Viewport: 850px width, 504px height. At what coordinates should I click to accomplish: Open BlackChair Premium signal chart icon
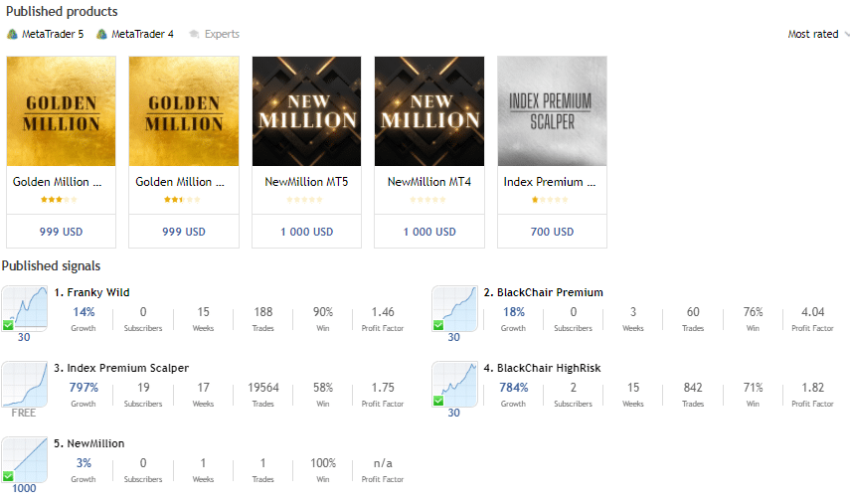[454, 308]
